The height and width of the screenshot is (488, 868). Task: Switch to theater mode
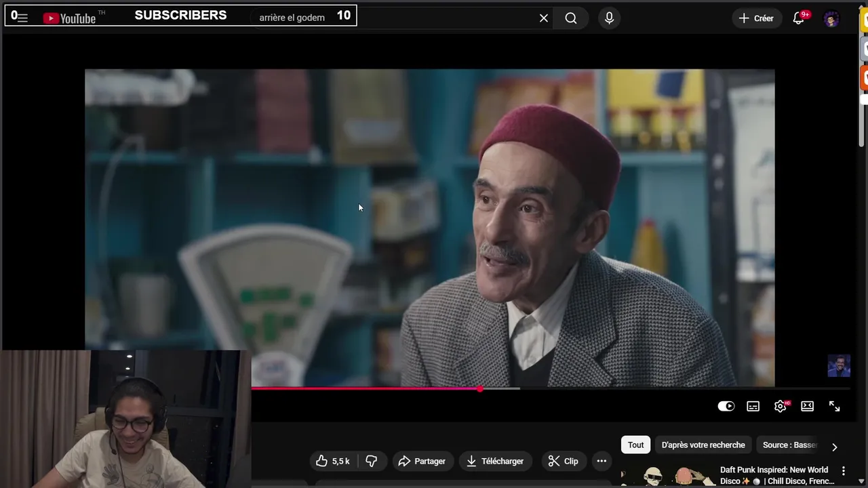[x=808, y=406]
